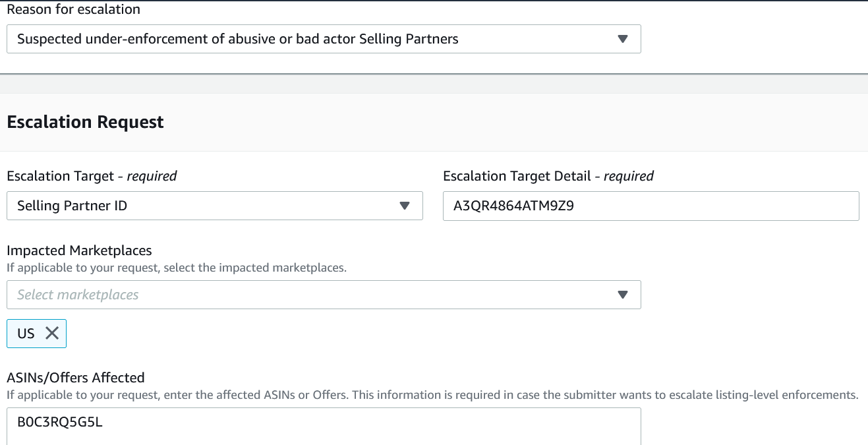Expand the Escalation Target dropdown arrow

405,206
